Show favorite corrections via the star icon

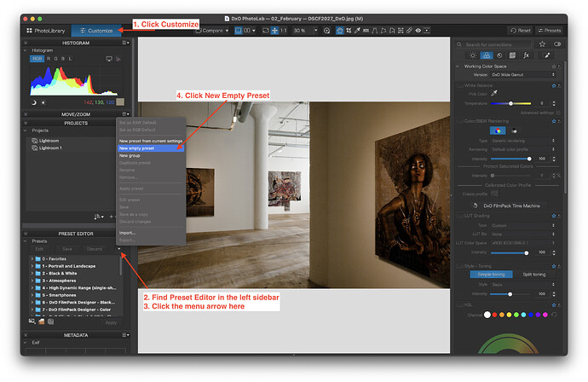(x=542, y=43)
